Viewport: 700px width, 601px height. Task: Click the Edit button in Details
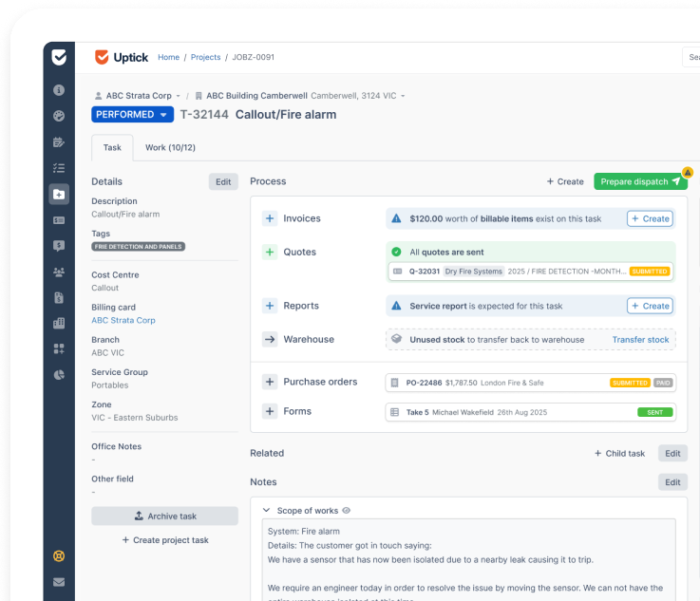click(x=223, y=181)
